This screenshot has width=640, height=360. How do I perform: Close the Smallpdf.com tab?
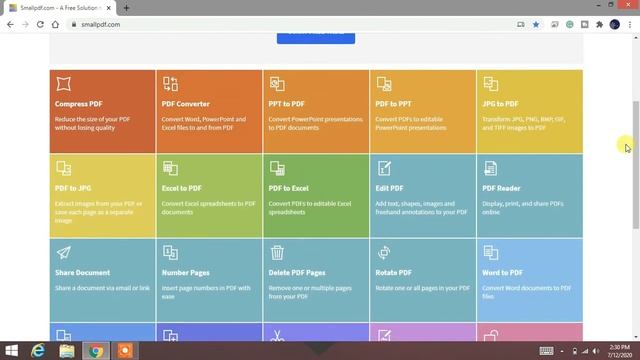[x=109, y=8]
